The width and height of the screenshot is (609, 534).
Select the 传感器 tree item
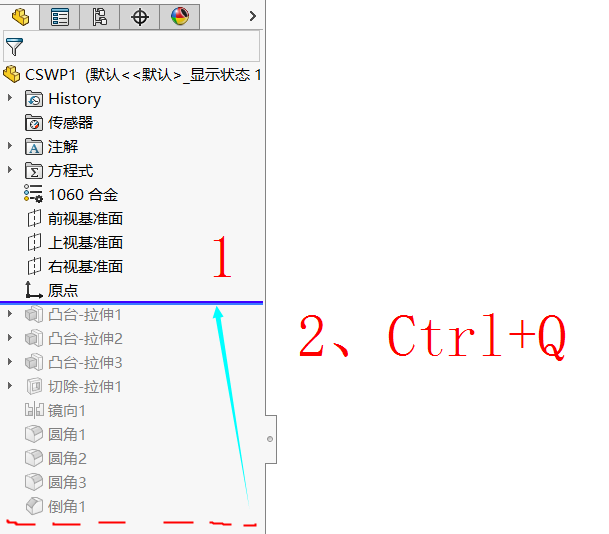point(70,123)
